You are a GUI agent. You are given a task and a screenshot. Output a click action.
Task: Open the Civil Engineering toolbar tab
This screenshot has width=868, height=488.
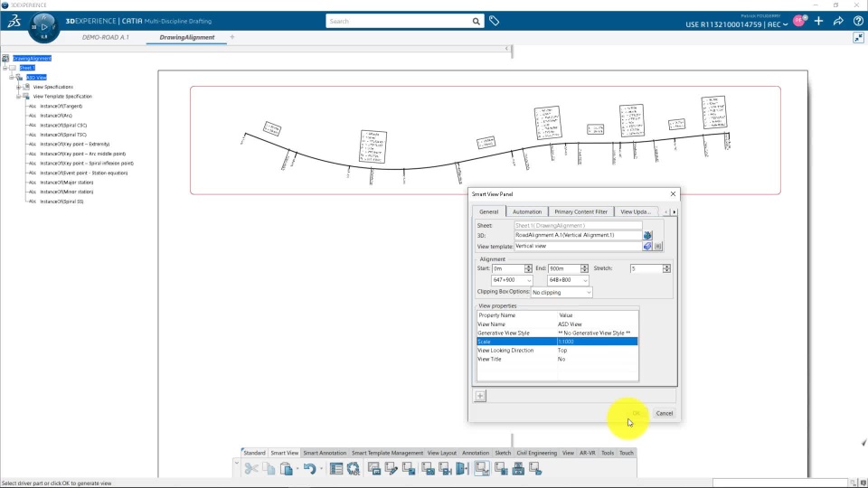(536, 453)
